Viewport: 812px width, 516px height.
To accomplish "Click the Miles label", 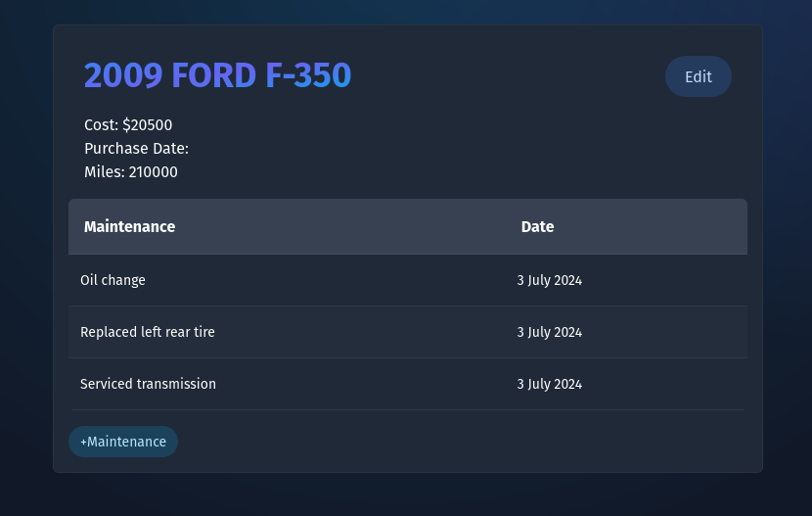I will (x=104, y=172).
